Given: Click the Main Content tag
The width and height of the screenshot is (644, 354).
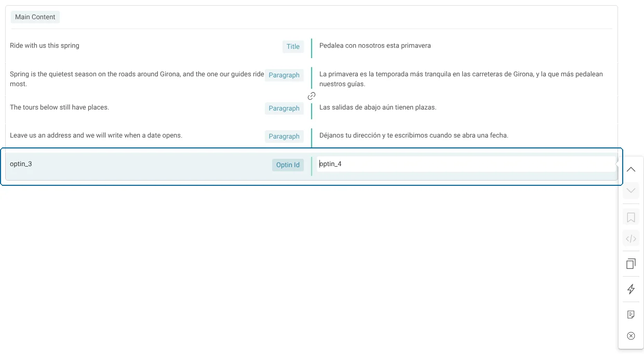Looking at the screenshot, I should (35, 17).
